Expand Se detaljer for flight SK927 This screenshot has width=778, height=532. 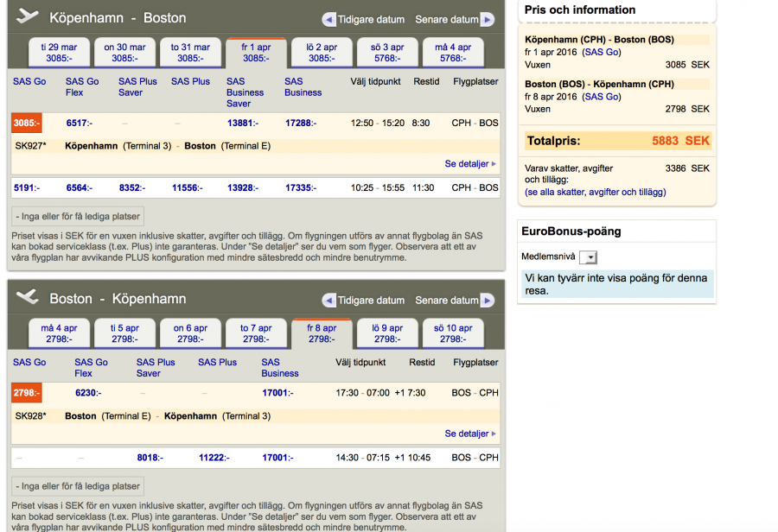click(470, 163)
